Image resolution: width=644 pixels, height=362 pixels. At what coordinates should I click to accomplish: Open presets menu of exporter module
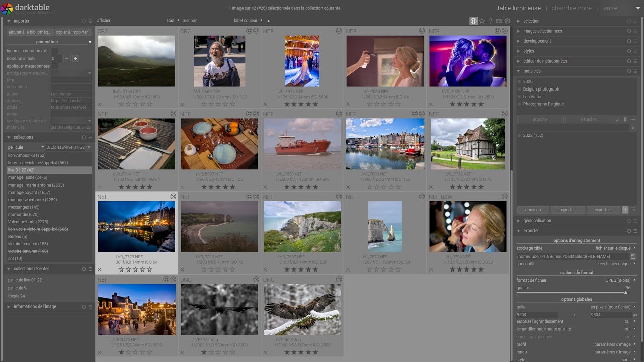635,231
